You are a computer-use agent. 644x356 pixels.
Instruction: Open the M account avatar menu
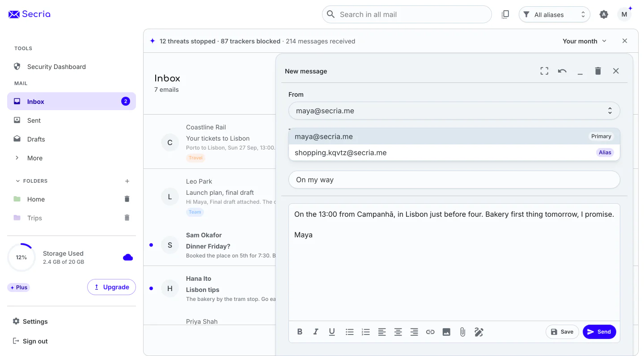pyautogui.click(x=624, y=14)
